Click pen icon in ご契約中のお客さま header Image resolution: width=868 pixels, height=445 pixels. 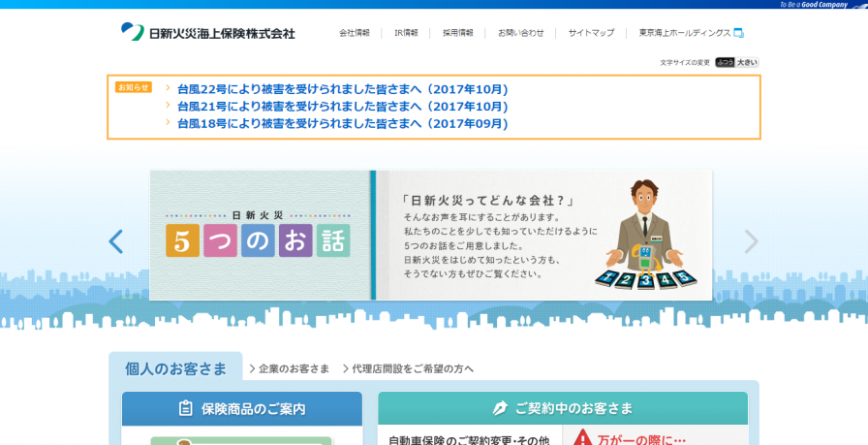pyautogui.click(x=501, y=408)
